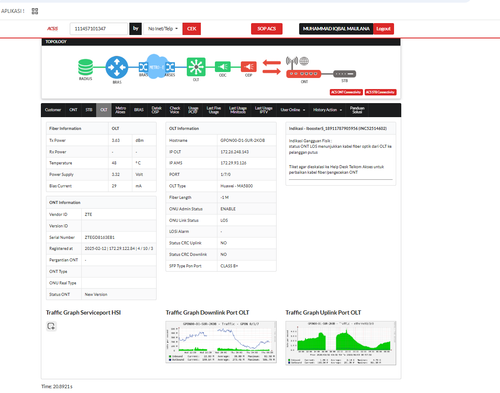Open the Traffic Graph Downlink Port OLT thumbnail
This screenshot has height=393, width=500.
[221, 342]
